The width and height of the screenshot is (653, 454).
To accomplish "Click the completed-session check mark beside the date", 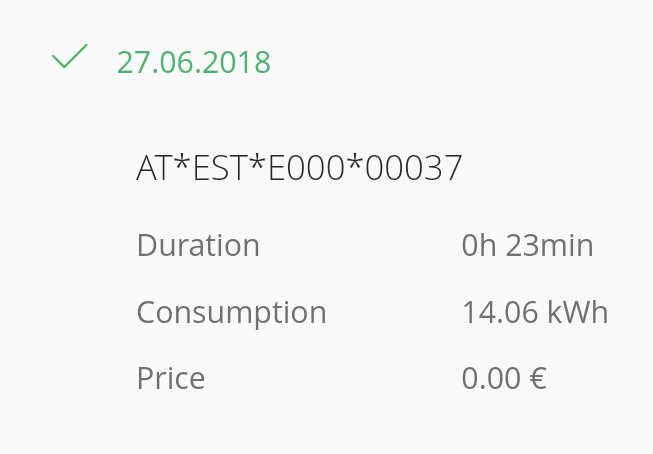I will [x=69, y=58].
